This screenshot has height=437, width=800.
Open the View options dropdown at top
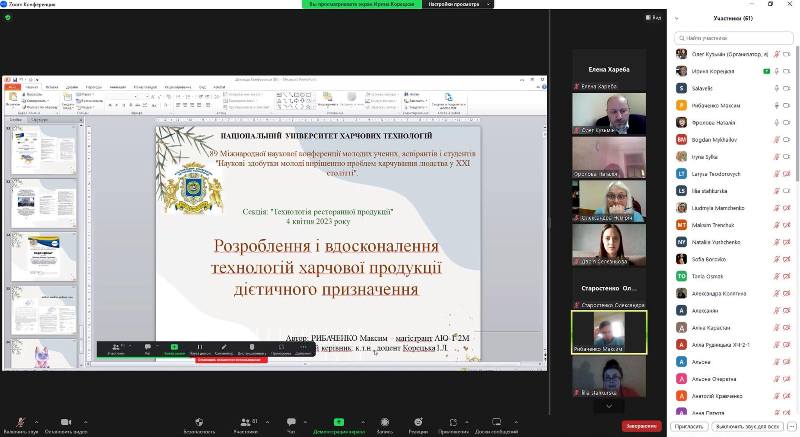coord(460,4)
